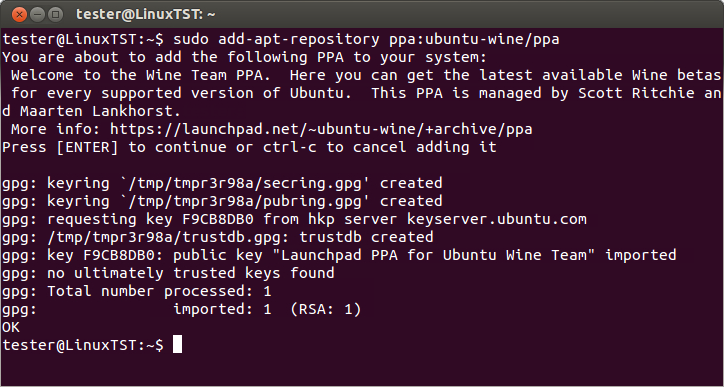The width and height of the screenshot is (724, 387).
Task: Click the cursor block at the prompt
Action: pyautogui.click(x=177, y=345)
